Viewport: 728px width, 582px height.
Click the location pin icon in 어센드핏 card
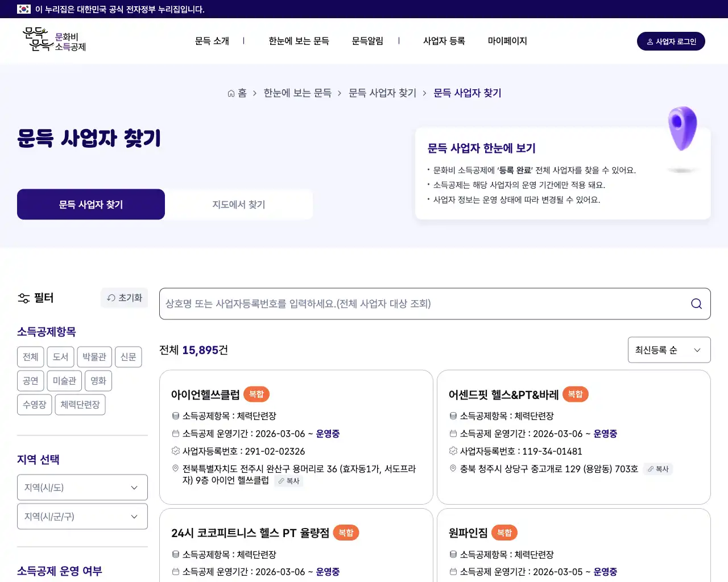[452, 468]
